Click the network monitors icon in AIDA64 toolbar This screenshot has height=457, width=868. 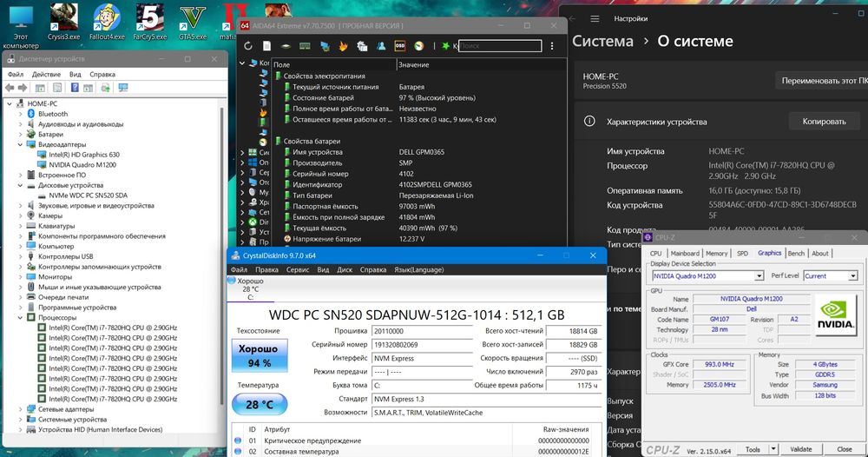[x=325, y=46]
